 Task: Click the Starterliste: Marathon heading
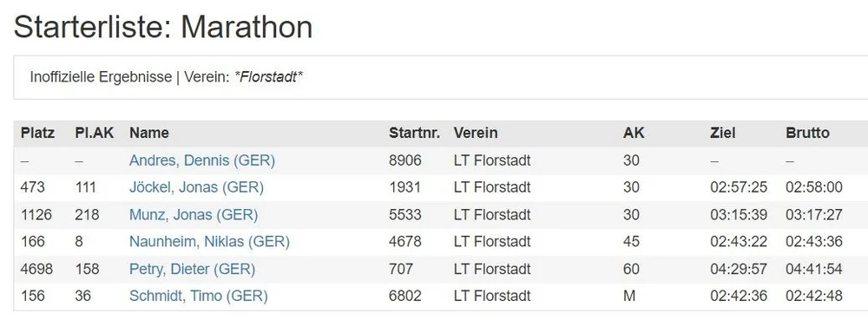(x=163, y=27)
